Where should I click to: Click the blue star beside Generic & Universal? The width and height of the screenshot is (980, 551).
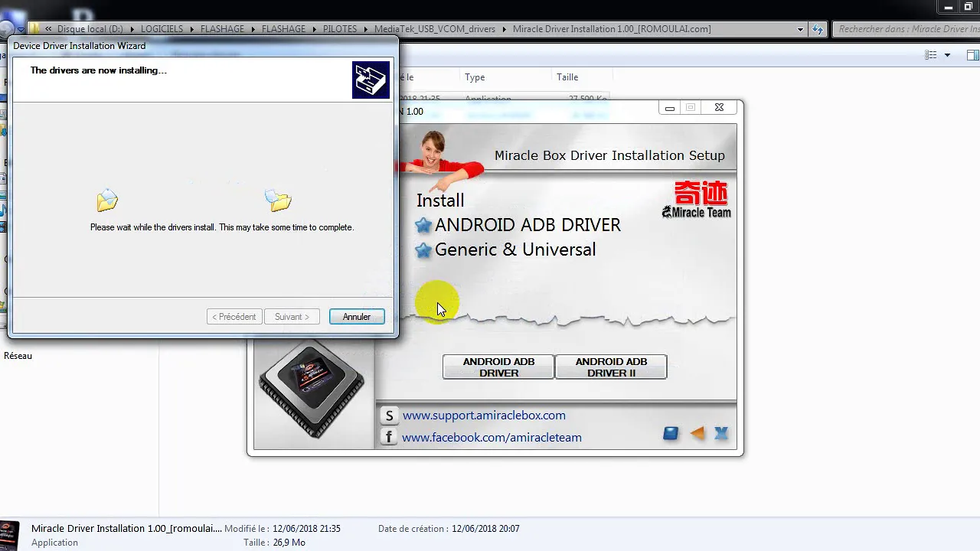click(x=423, y=250)
